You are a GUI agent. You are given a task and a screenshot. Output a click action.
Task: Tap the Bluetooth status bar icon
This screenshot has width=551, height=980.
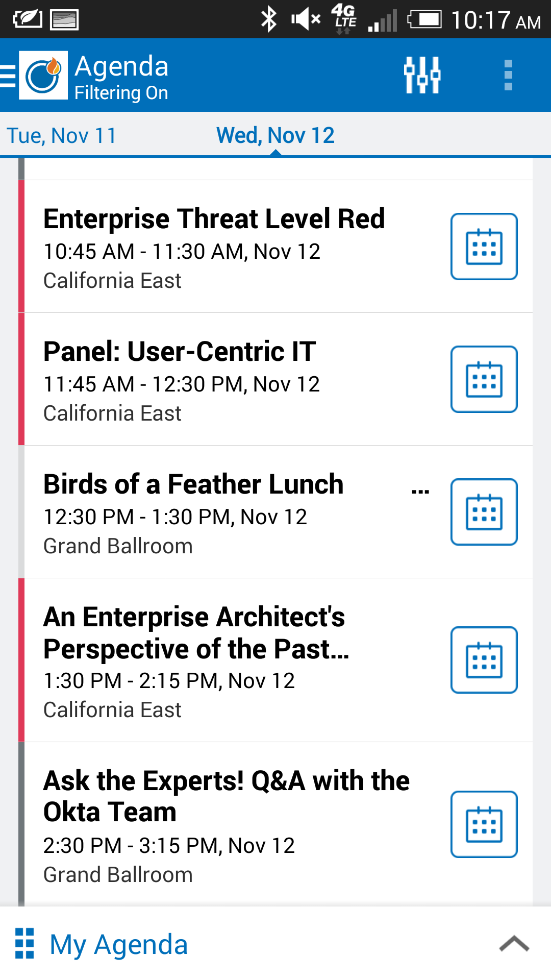click(x=269, y=19)
